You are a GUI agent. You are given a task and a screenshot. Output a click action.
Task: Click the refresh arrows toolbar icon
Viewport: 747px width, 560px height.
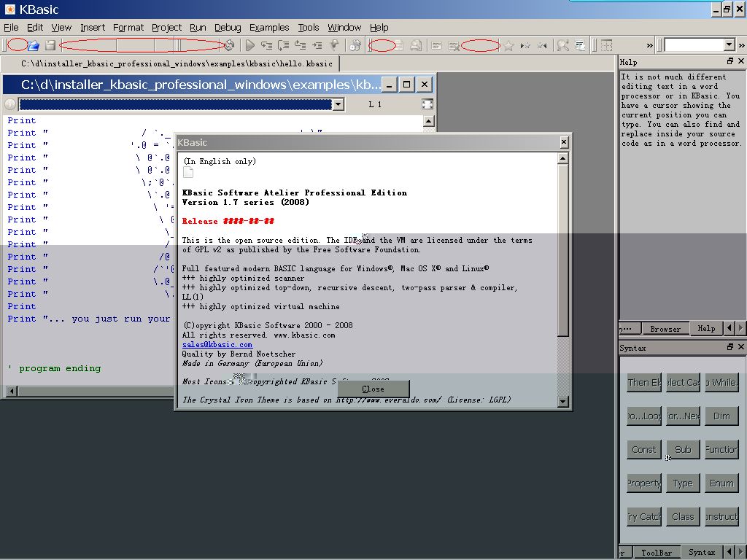[230, 45]
